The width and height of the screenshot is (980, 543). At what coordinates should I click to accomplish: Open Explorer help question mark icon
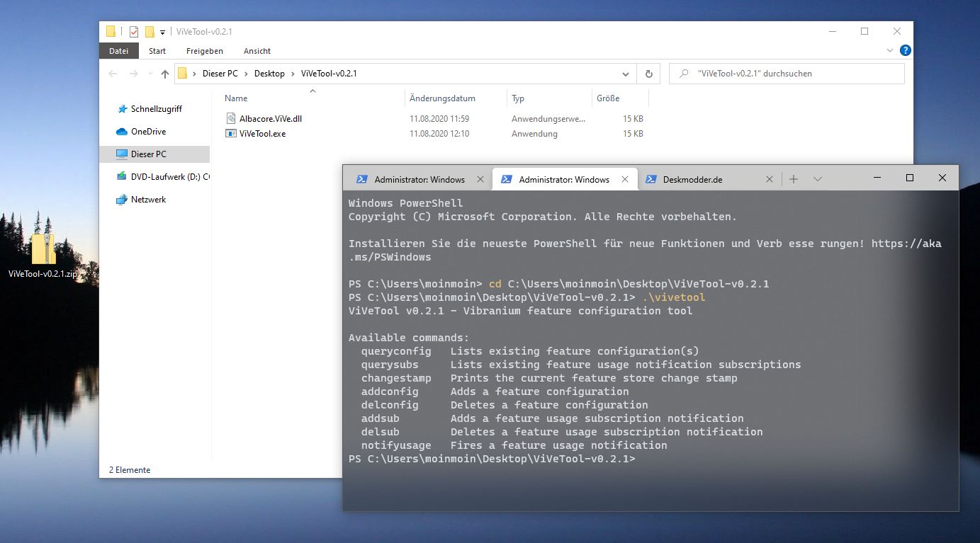pos(905,51)
